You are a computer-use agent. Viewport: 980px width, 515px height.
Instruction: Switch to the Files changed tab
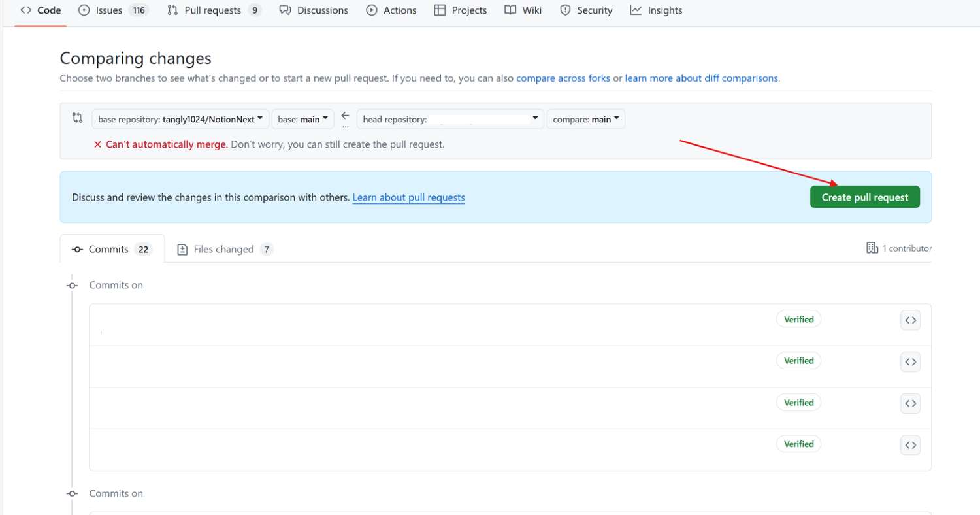pyautogui.click(x=224, y=249)
